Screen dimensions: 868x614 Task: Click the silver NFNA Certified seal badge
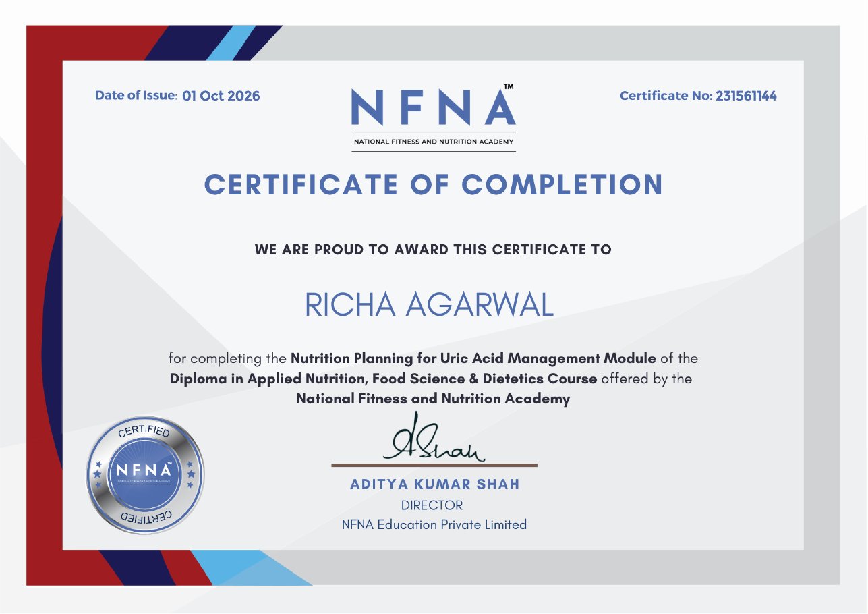(x=145, y=474)
